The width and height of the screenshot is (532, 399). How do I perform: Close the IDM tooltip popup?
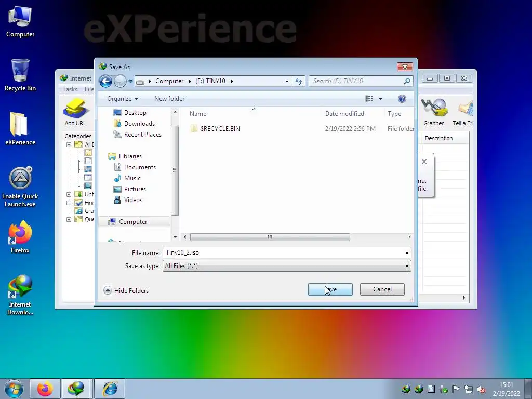coord(424,162)
